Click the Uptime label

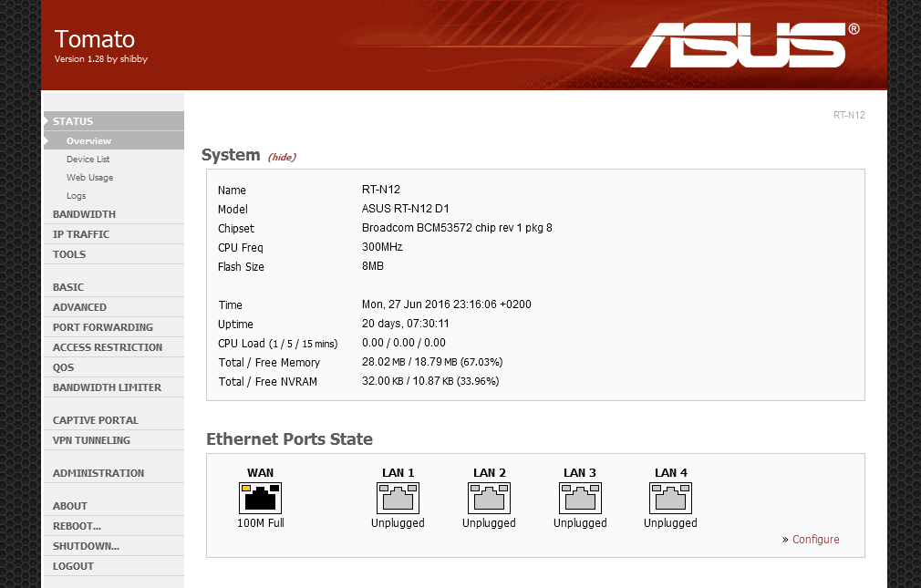click(235, 325)
